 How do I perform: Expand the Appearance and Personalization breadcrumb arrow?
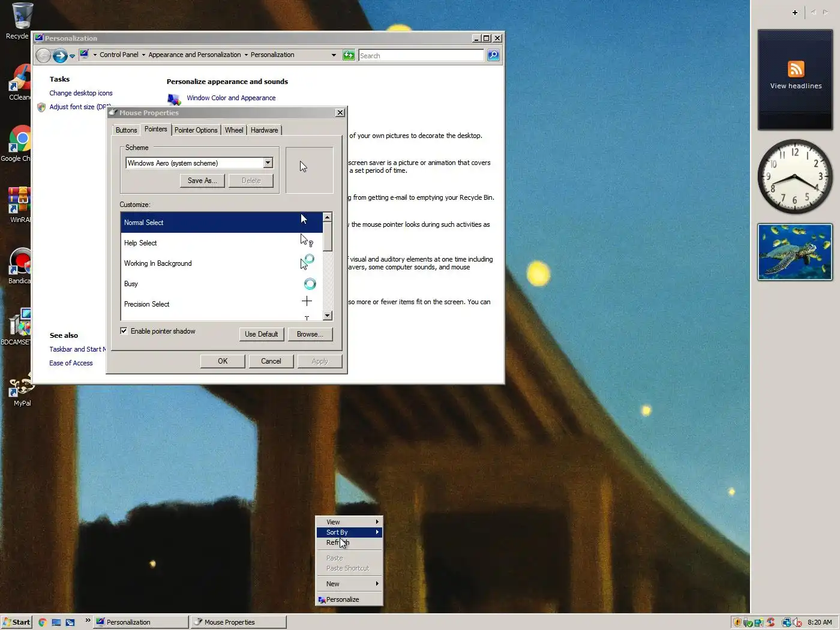[x=246, y=55]
